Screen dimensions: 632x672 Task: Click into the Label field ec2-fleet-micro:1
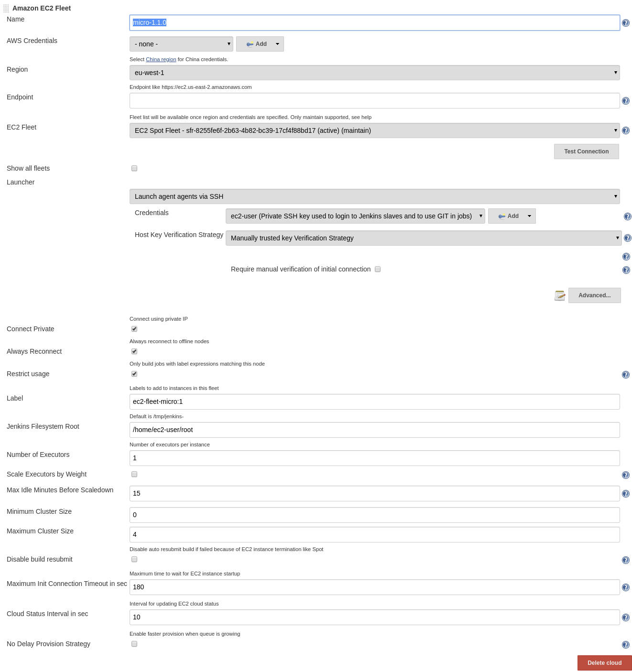click(x=375, y=401)
